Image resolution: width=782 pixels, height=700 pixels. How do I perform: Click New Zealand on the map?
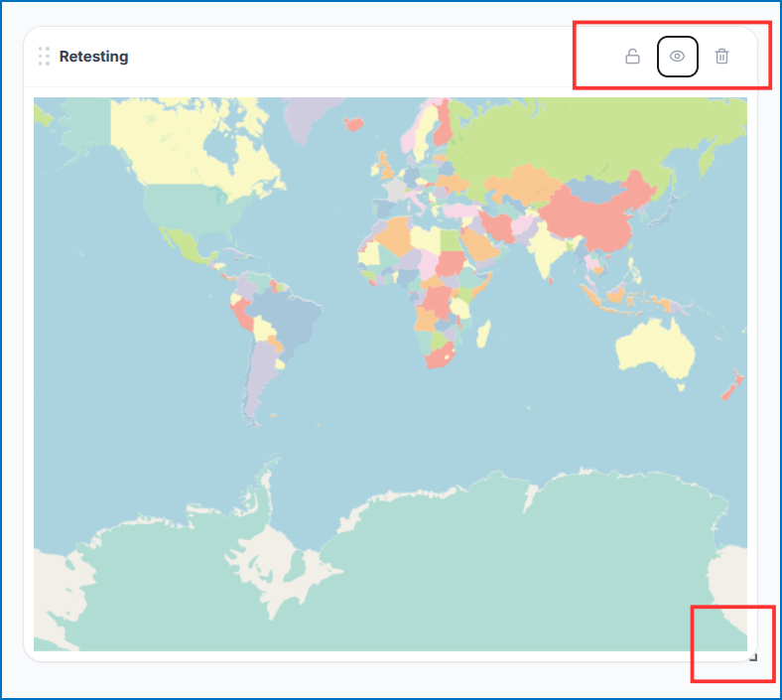pyautogui.click(x=732, y=385)
